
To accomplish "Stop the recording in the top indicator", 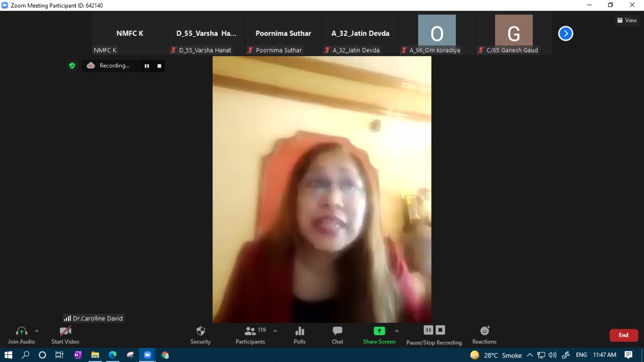I will pyautogui.click(x=159, y=66).
